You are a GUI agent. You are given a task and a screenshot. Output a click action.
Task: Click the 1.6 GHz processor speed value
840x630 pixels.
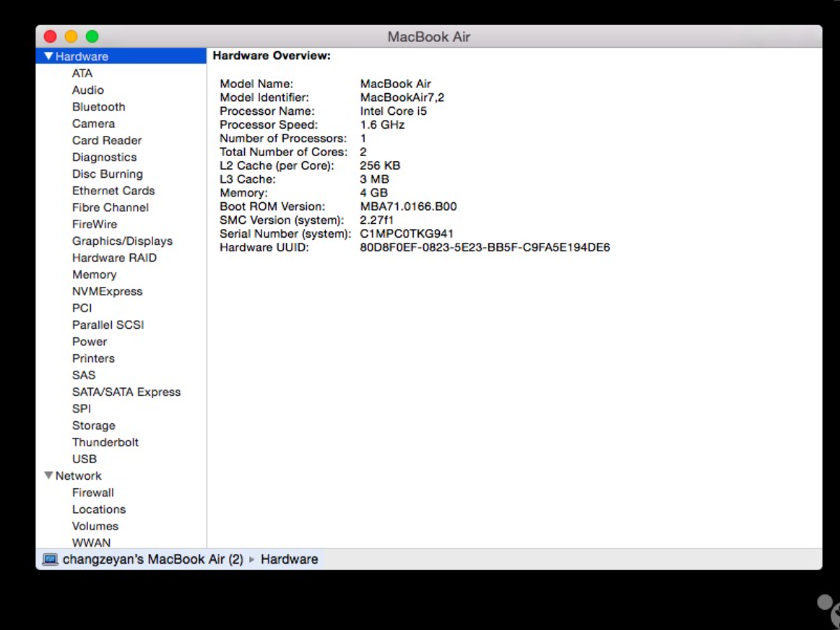coord(382,125)
